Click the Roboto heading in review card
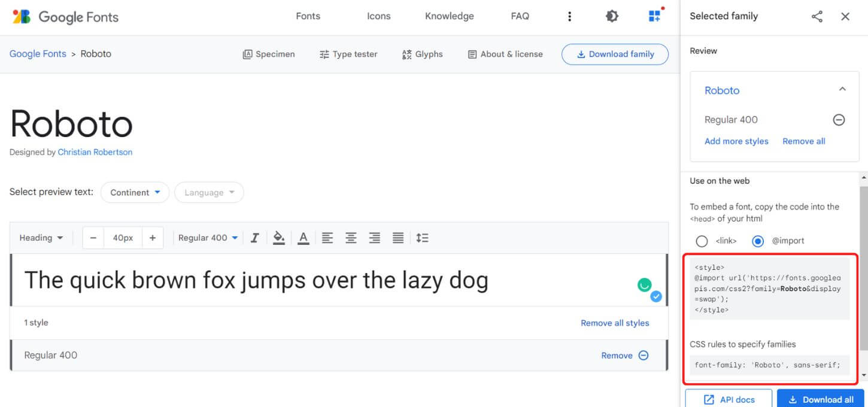The width and height of the screenshot is (868, 407). pyautogui.click(x=722, y=90)
